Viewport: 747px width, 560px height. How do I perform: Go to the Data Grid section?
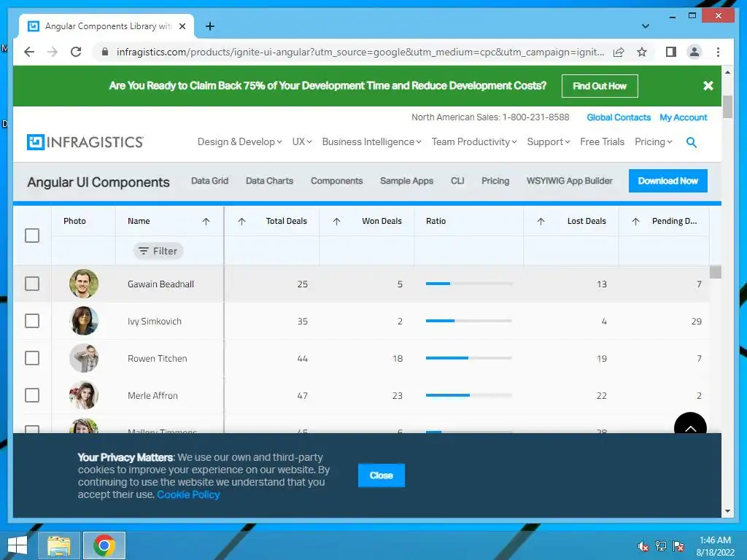[x=209, y=181]
